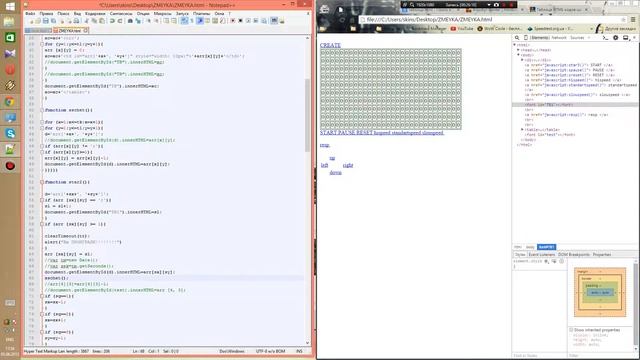640x360 pixels.
Task: Open DevTools settings gear icon
Action: click(x=616, y=38)
